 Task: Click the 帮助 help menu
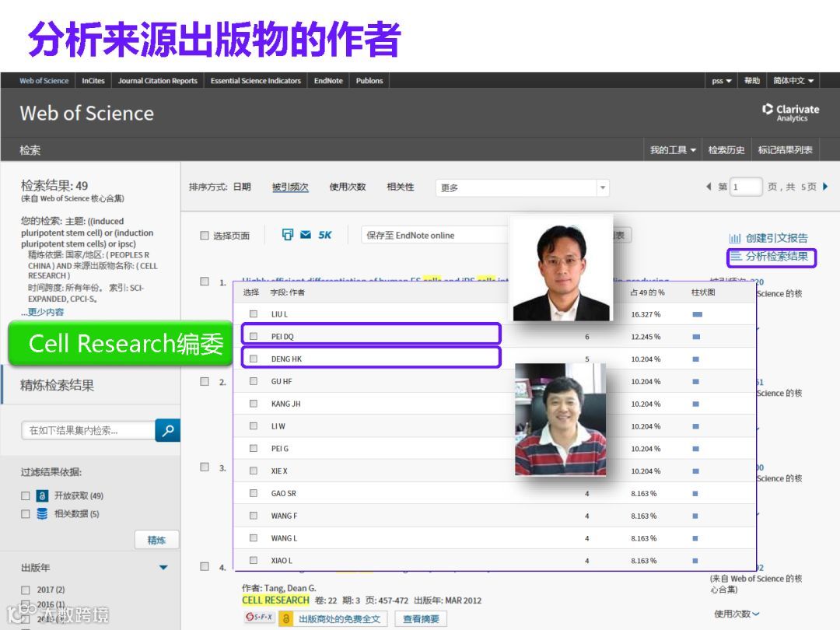click(x=752, y=80)
